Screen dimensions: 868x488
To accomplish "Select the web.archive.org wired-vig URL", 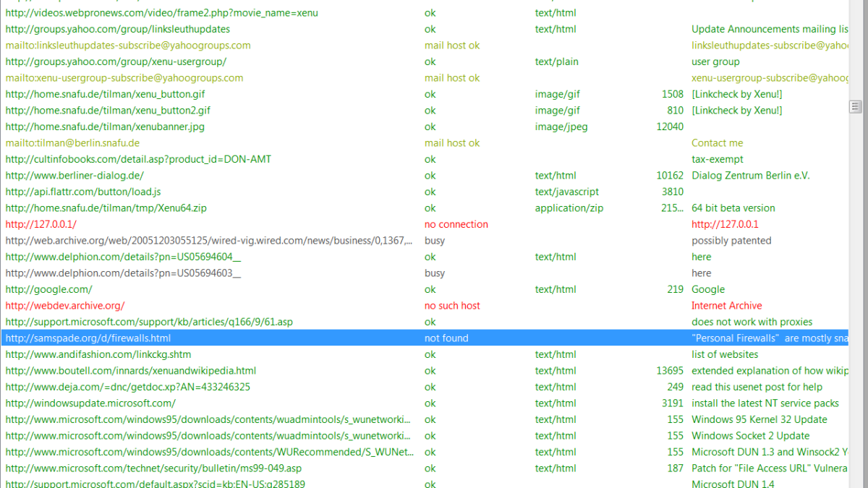I will (x=210, y=241).
